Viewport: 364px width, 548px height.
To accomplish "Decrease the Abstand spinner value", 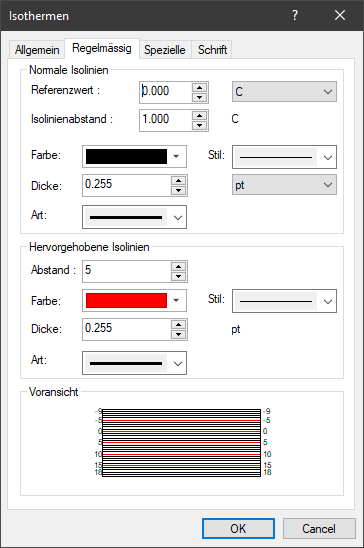I will point(179,276).
